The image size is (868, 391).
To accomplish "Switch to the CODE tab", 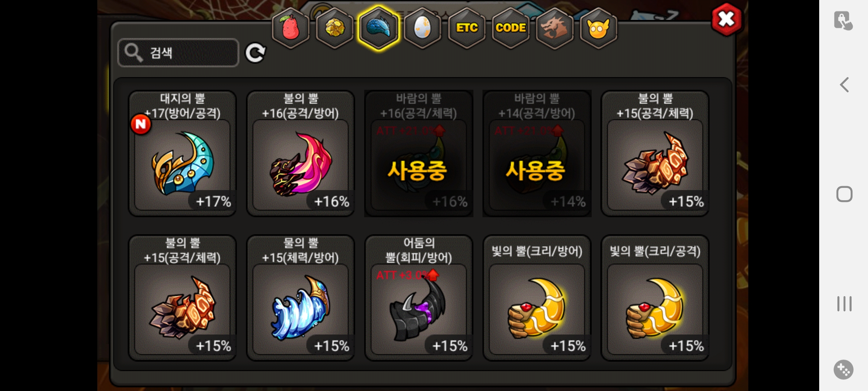I will (511, 28).
